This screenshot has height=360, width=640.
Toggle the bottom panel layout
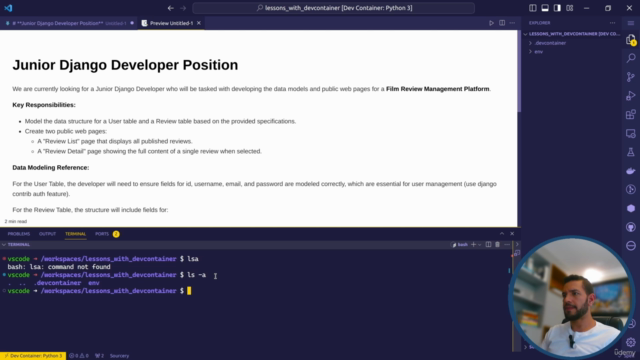pyautogui.click(x=545, y=8)
